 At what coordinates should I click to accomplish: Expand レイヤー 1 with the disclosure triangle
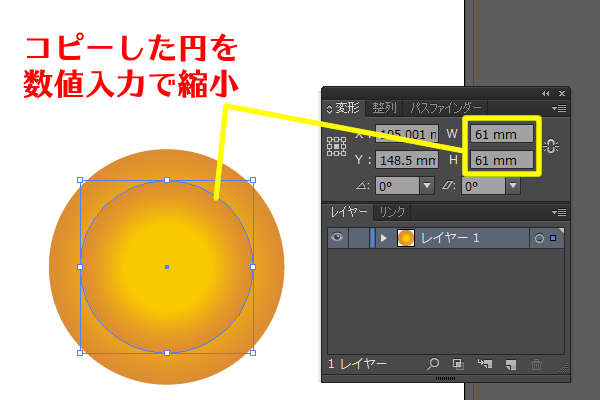point(384,238)
